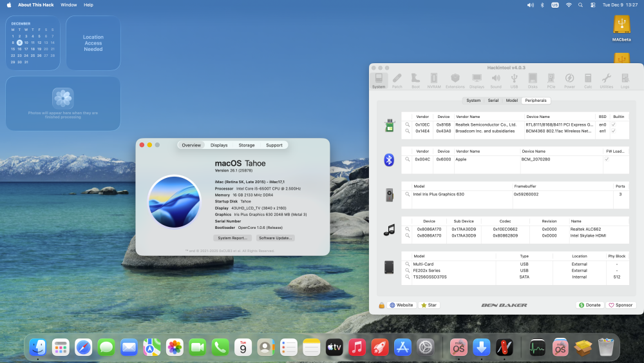The width and height of the screenshot is (644, 363).
Task: Open the Displays section in Hackintool toolbar
Action: click(477, 81)
